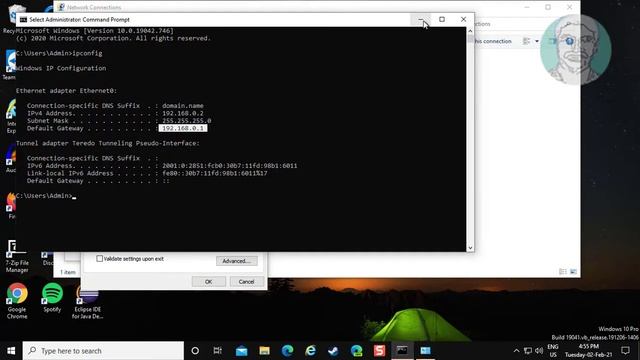The height and width of the screenshot is (360, 640).
Task: Cancel the properties dialog
Action: (x=246, y=282)
